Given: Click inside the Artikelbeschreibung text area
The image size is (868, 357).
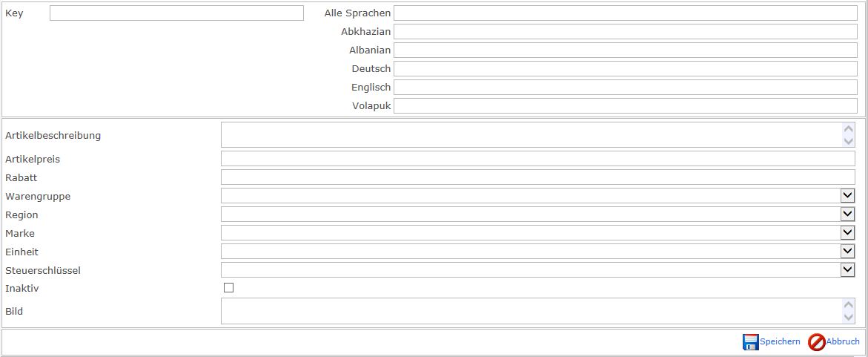Looking at the screenshot, I should tap(530, 135).
